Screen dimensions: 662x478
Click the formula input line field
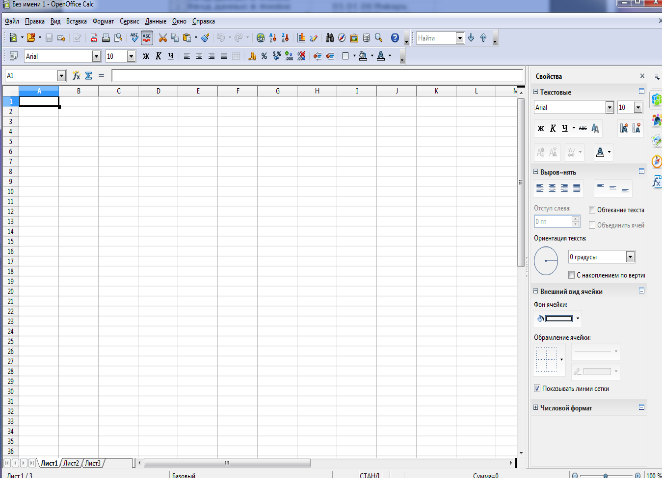coord(317,76)
